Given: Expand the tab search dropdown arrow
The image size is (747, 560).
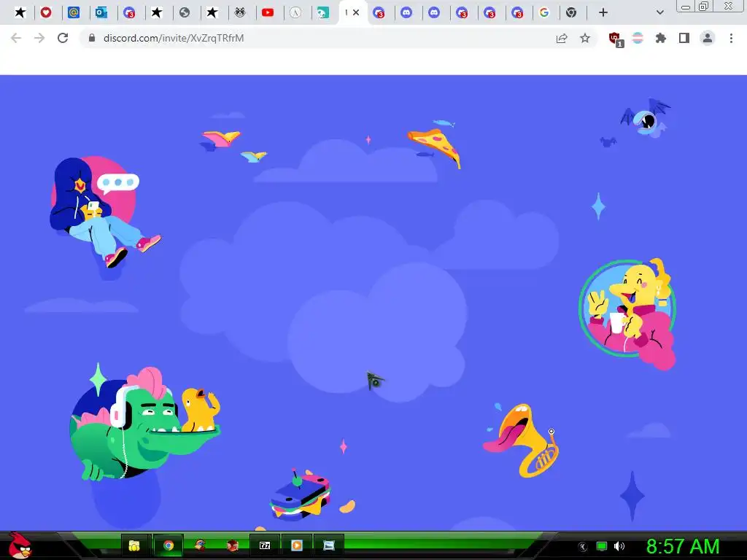Looking at the screenshot, I should tap(659, 12).
